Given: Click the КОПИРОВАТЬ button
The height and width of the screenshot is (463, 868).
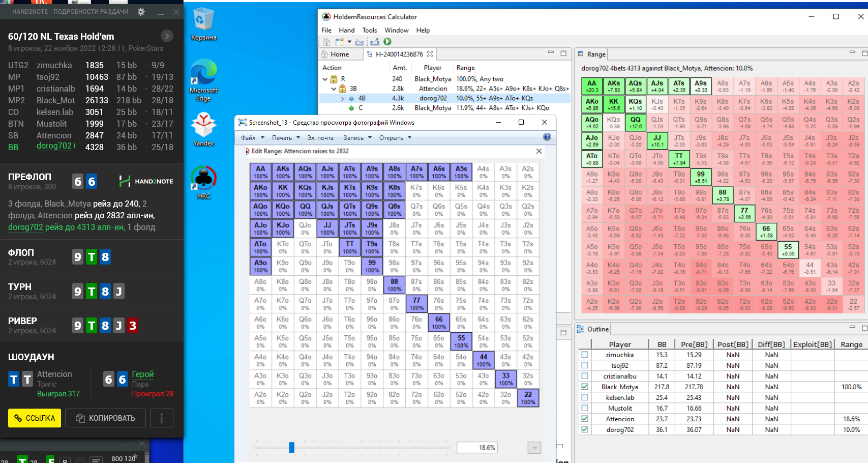Looking at the screenshot, I should tap(106, 418).
